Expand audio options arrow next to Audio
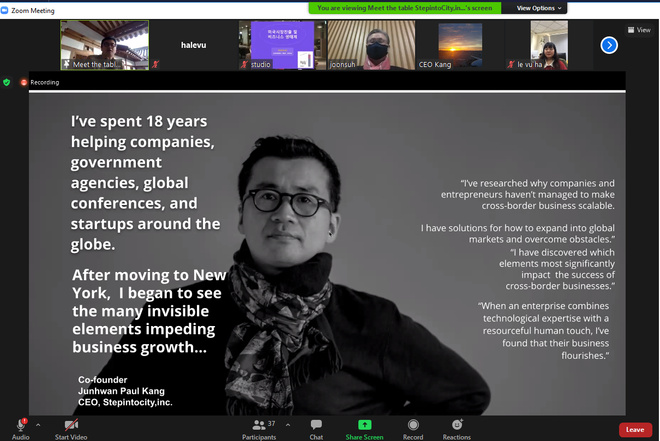 pyautogui.click(x=38, y=421)
